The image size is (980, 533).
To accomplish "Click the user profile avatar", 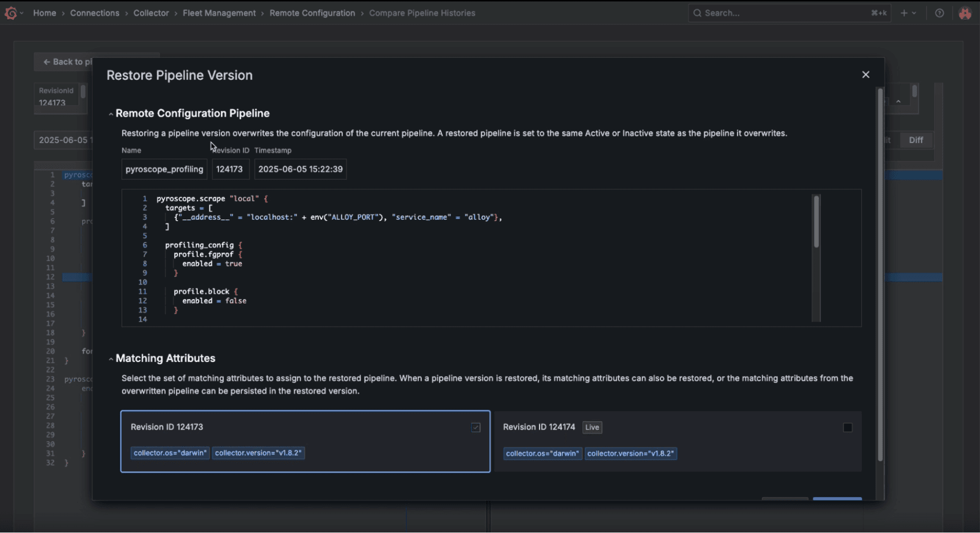I will click(x=965, y=13).
